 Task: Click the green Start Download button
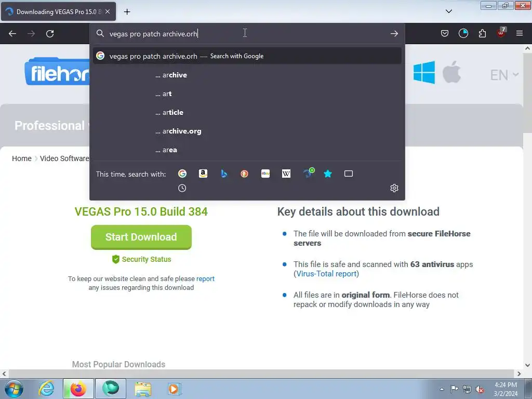(x=141, y=237)
